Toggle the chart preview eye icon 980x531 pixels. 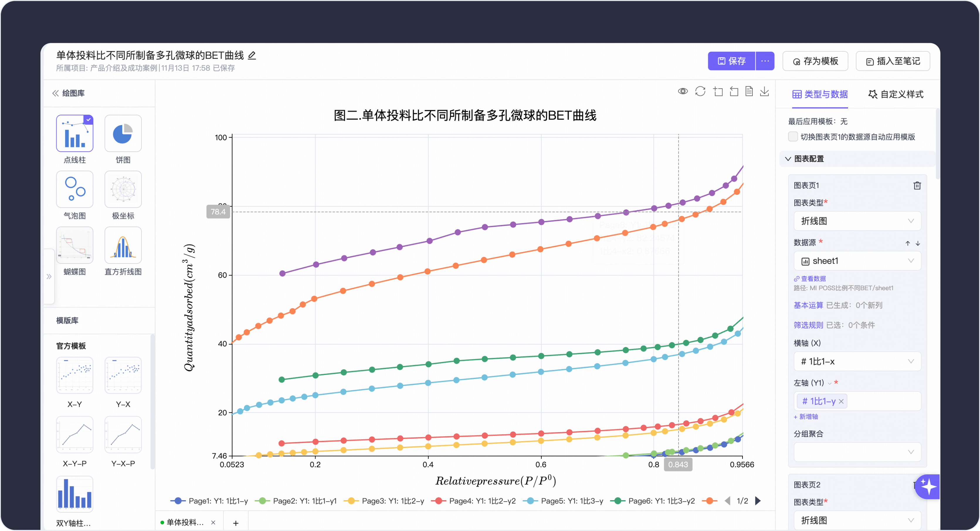(x=683, y=91)
